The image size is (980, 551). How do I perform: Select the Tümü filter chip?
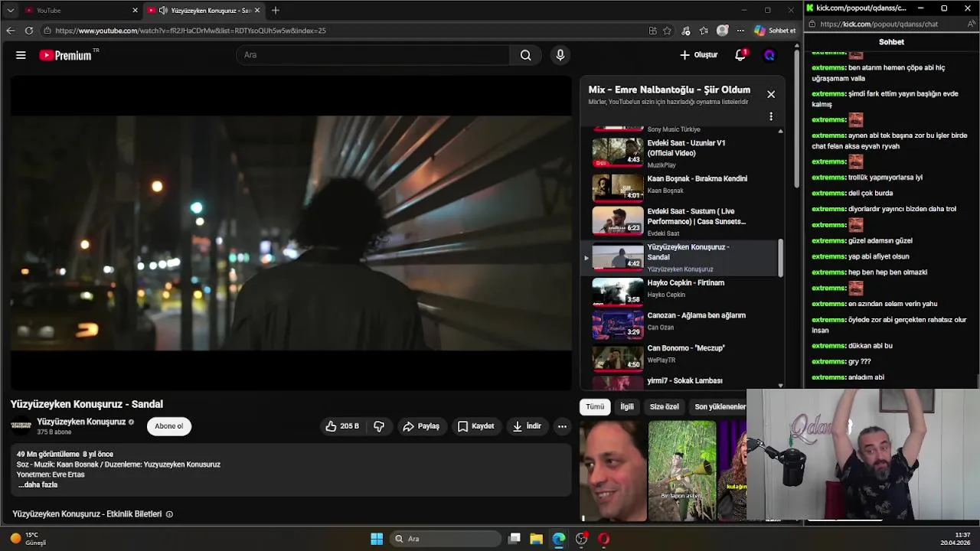(595, 406)
